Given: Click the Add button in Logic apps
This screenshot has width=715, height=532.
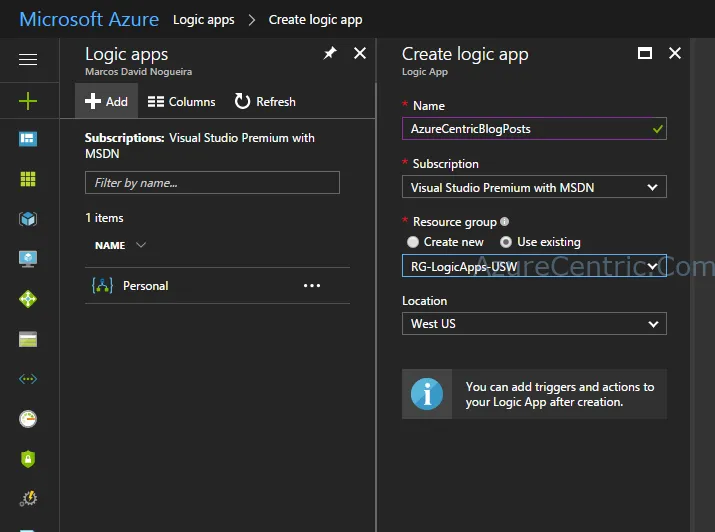Looking at the screenshot, I should coord(106,101).
